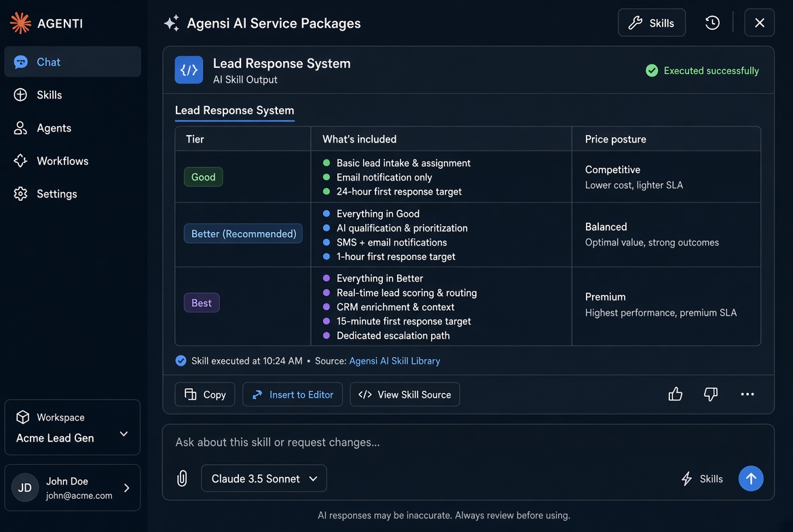Expand the Acme Lead Gen workspace selector
Viewport: 793px width, 532px height.
(73, 427)
